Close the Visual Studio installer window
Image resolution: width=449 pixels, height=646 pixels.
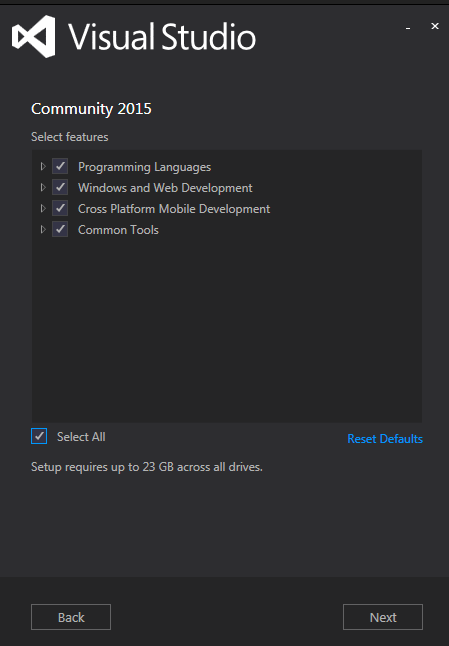click(x=435, y=26)
